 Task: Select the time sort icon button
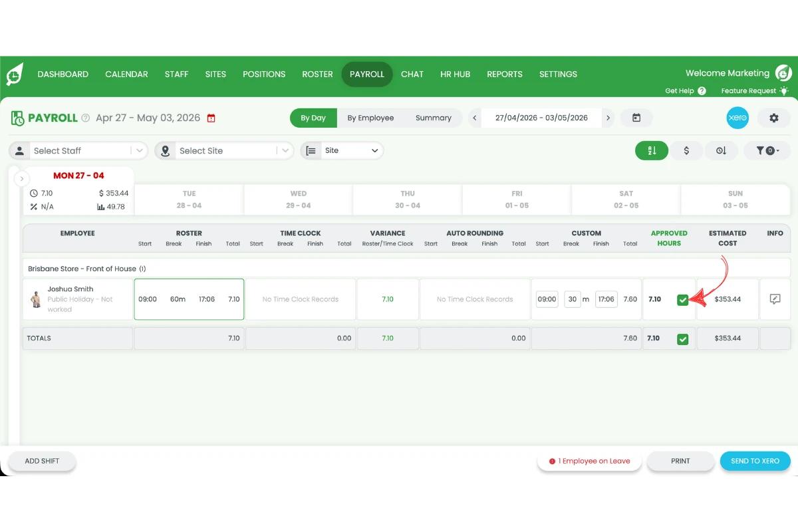(x=721, y=151)
